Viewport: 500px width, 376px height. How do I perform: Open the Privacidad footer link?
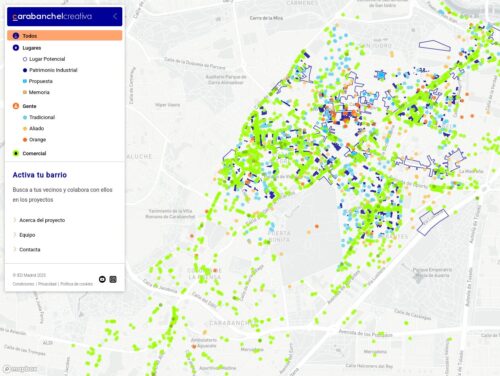coord(47,284)
